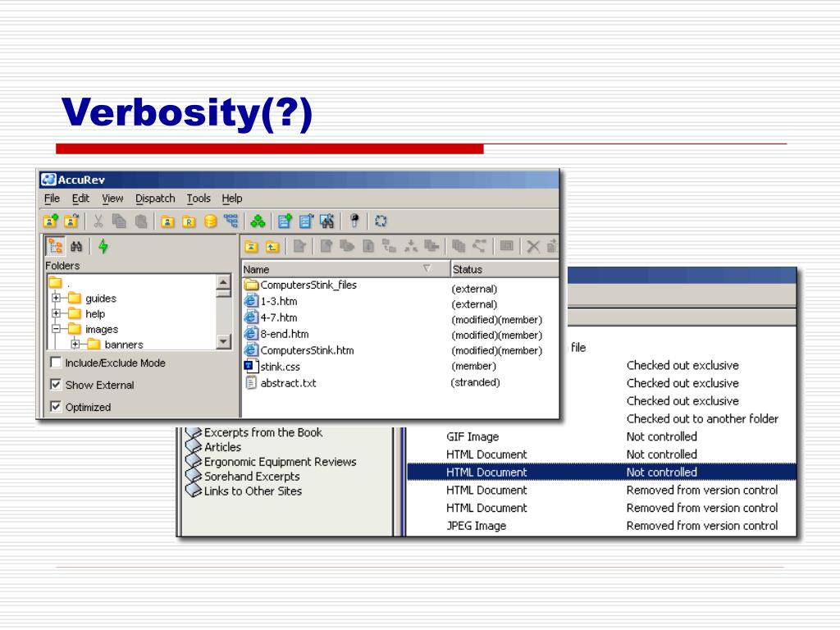Image resolution: width=840 pixels, height=630 pixels.
Task: Click the Folders tree scroll down arrow
Action: pyautogui.click(x=223, y=341)
